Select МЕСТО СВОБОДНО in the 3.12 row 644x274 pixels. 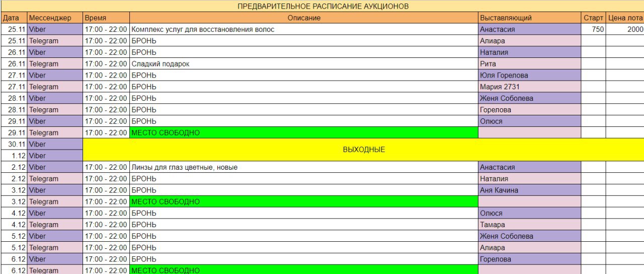[x=304, y=201]
